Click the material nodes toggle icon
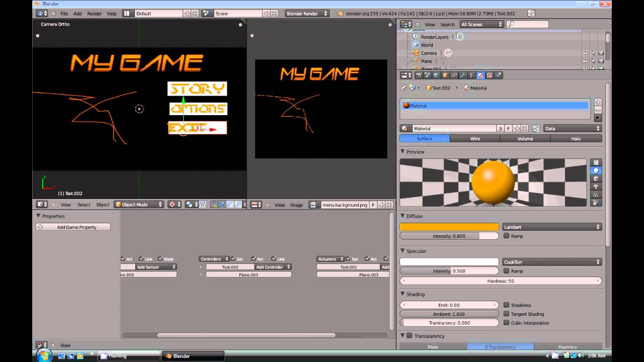This screenshot has width=644, height=362. pyautogui.click(x=536, y=129)
